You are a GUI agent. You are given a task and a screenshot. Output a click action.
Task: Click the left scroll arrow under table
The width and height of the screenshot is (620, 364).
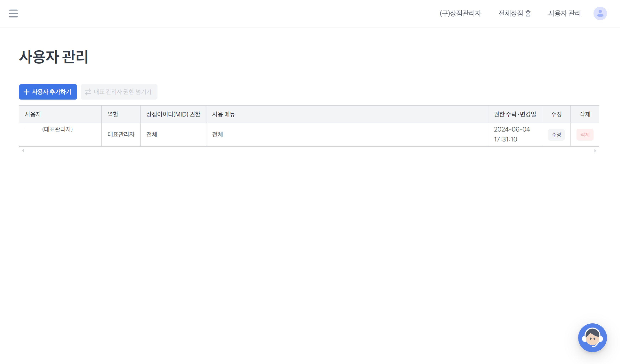pyautogui.click(x=23, y=151)
